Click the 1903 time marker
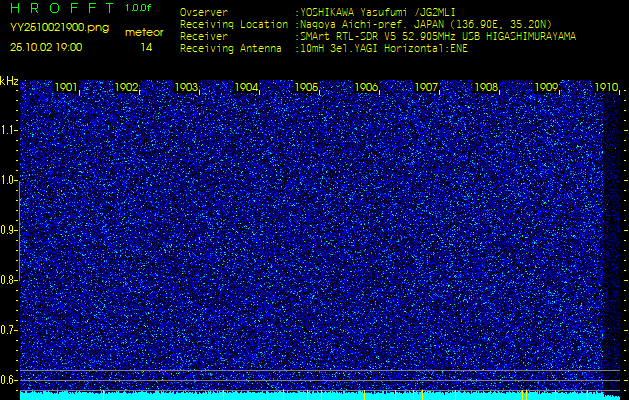 [186, 87]
